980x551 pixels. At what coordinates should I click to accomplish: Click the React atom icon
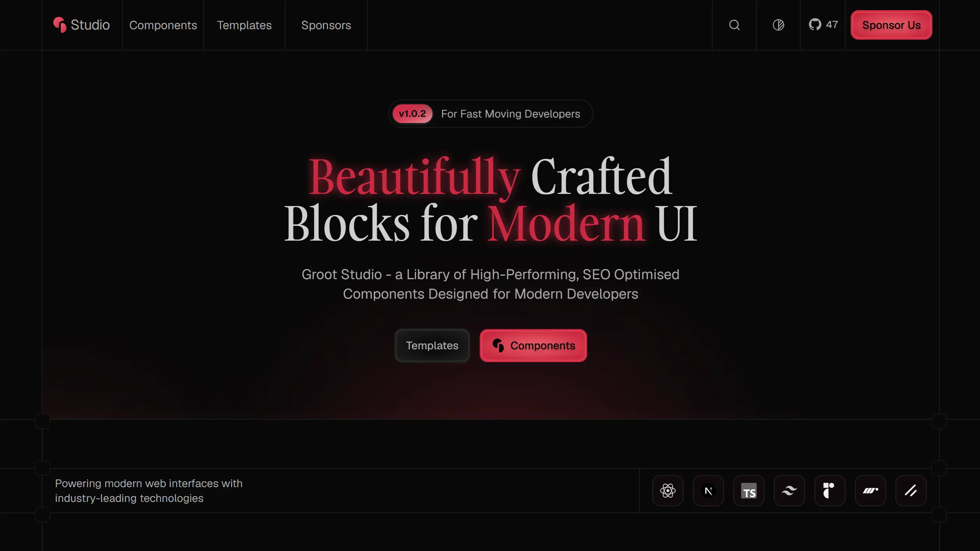coord(667,491)
